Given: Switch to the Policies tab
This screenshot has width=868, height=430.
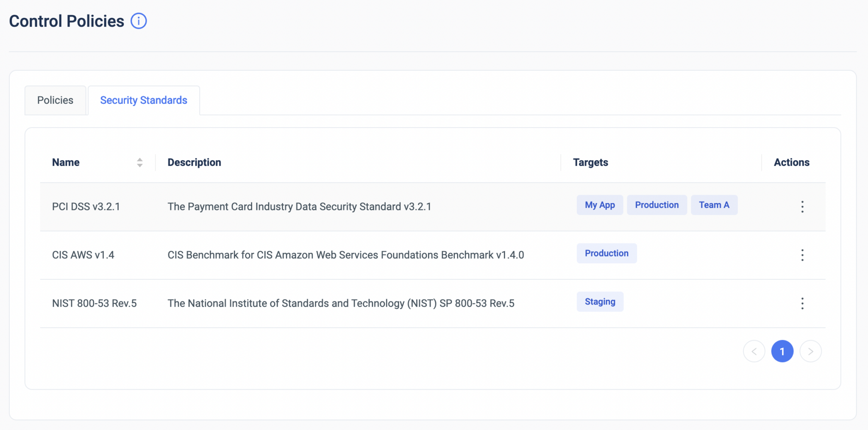Looking at the screenshot, I should tap(55, 100).
